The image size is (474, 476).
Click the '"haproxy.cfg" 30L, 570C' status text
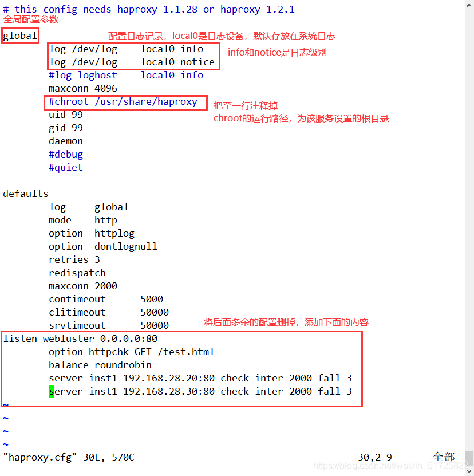69,457
